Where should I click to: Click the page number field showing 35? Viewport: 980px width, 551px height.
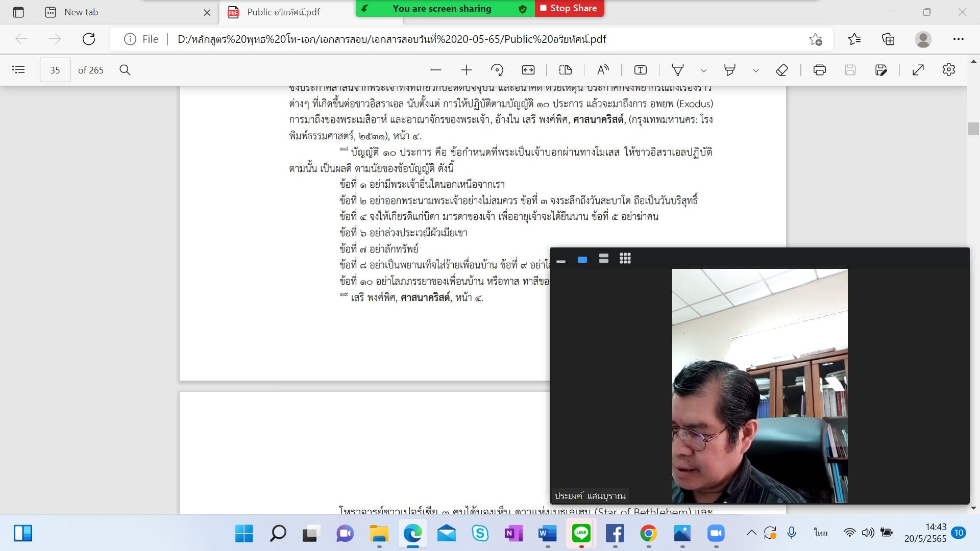coord(55,70)
